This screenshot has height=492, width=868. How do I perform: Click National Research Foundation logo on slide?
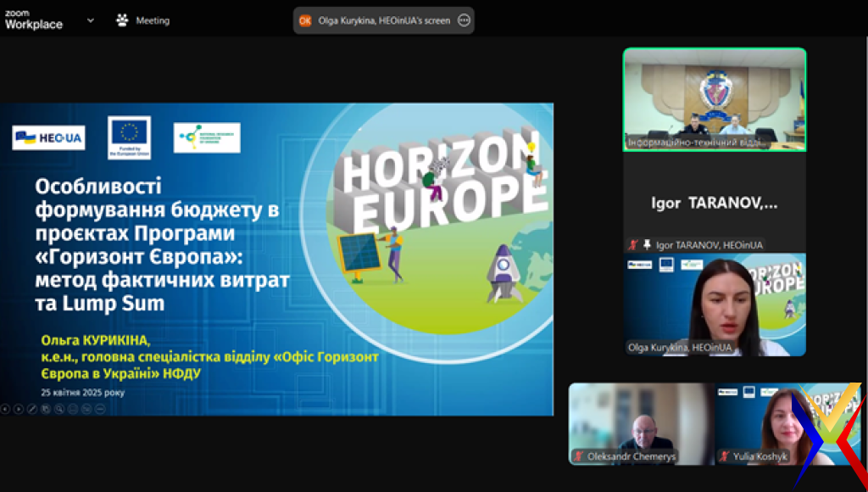click(x=207, y=137)
